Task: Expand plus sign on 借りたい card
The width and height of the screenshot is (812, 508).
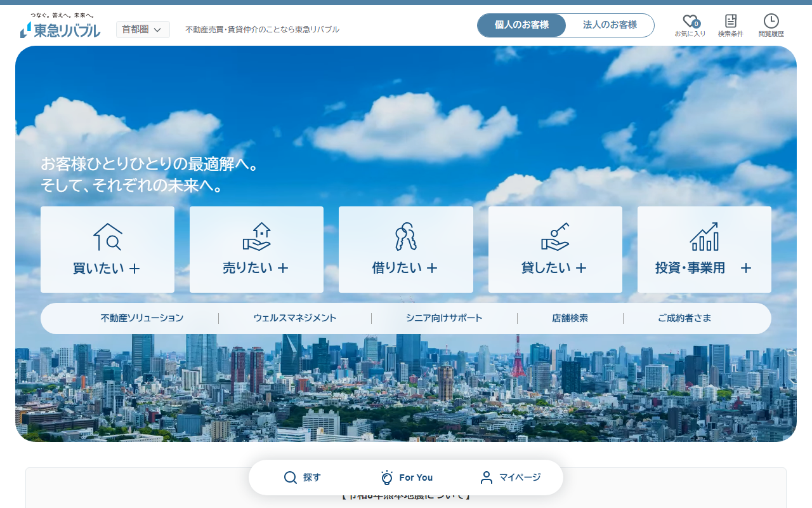Action: click(432, 269)
